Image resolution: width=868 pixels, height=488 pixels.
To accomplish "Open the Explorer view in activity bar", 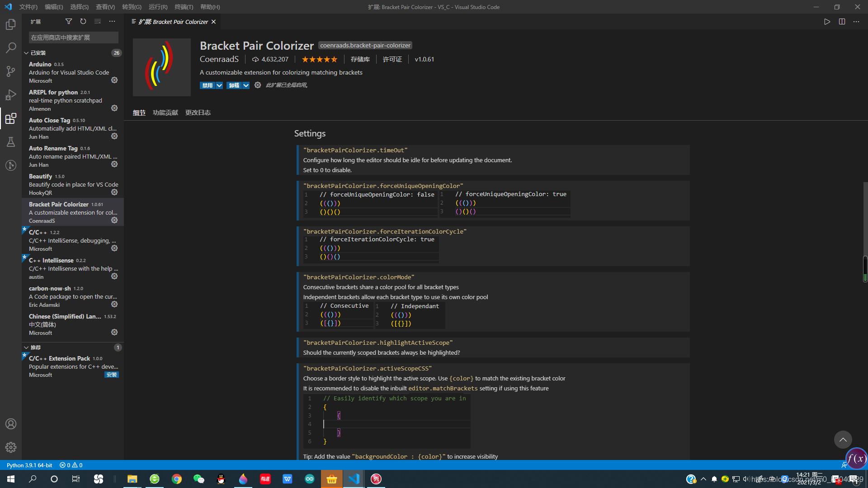I will coord(11,24).
